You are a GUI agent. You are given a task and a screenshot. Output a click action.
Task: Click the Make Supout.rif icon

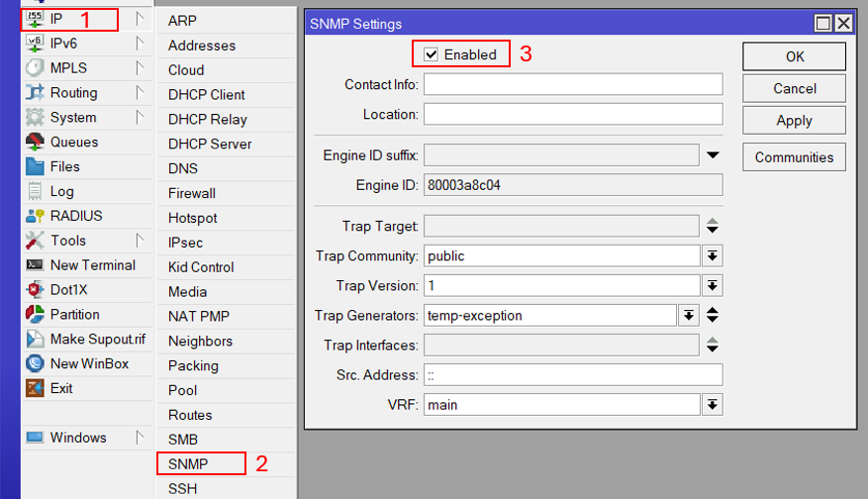35,340
